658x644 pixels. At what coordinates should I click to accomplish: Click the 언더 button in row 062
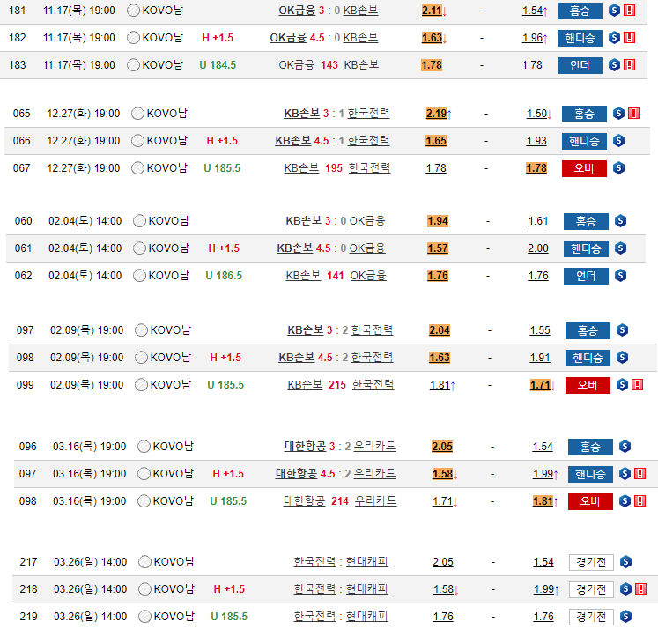[x=586, y=276]
